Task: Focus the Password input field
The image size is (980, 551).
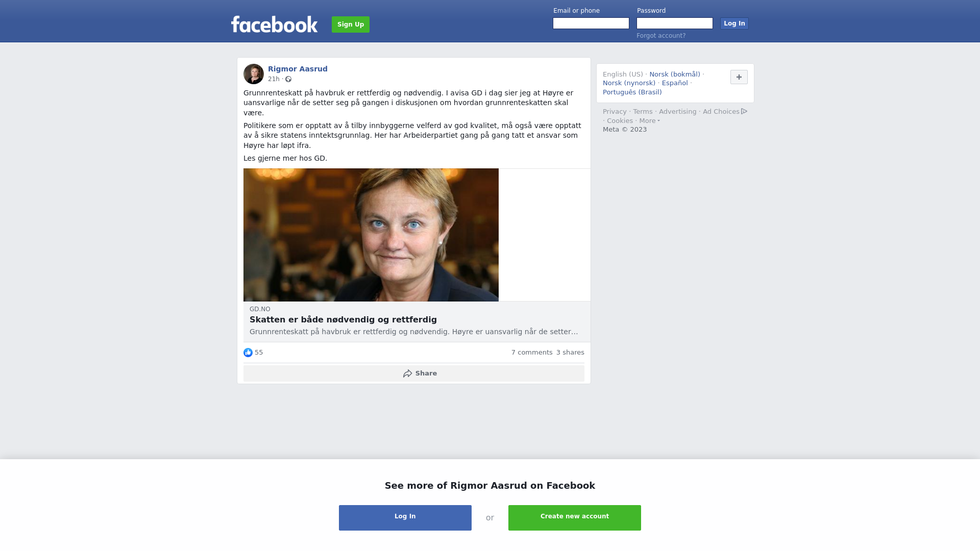Action: click(675, 23)
